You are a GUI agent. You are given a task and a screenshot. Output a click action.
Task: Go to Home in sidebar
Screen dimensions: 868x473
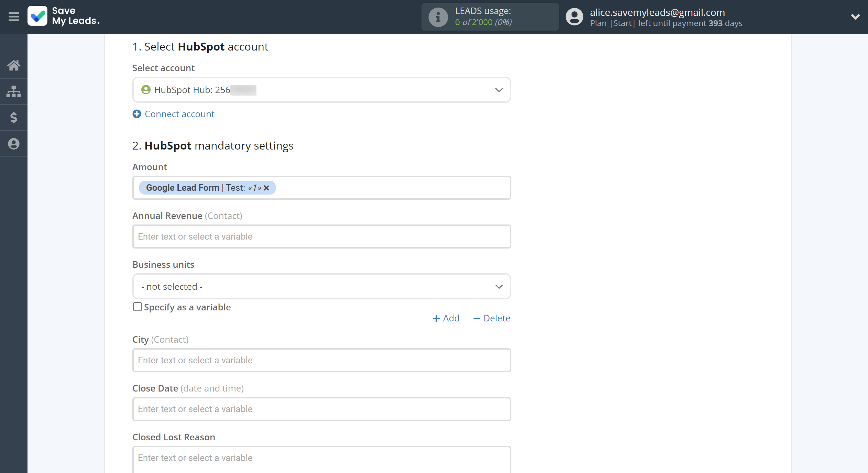(x=14, y=65)
